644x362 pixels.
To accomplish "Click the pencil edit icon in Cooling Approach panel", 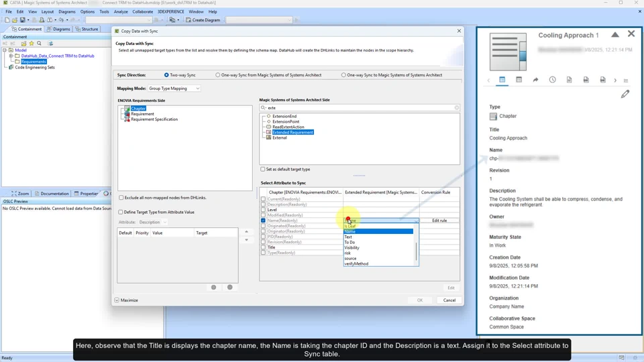I will click(x=625, y=95).
